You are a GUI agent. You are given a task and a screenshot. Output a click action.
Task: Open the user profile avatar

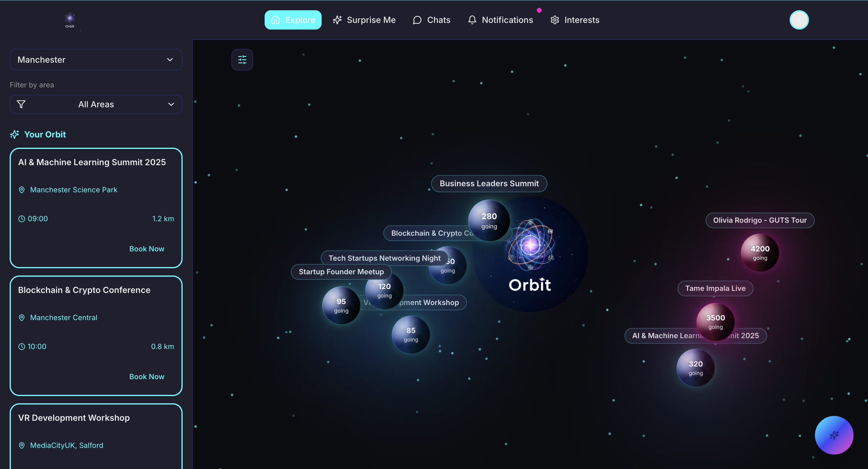point(799,20)
